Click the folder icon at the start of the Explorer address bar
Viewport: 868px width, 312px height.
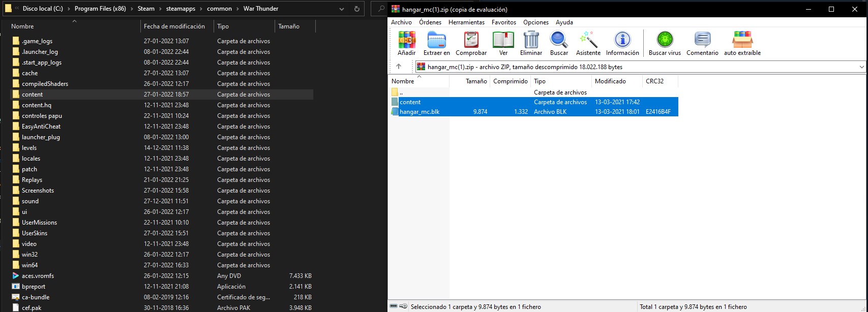tap(9, 9)
